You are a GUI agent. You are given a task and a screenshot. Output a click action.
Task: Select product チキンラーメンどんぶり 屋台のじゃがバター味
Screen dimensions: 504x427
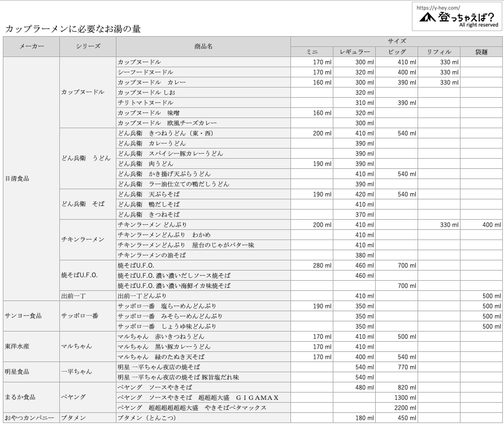[203, 245]
